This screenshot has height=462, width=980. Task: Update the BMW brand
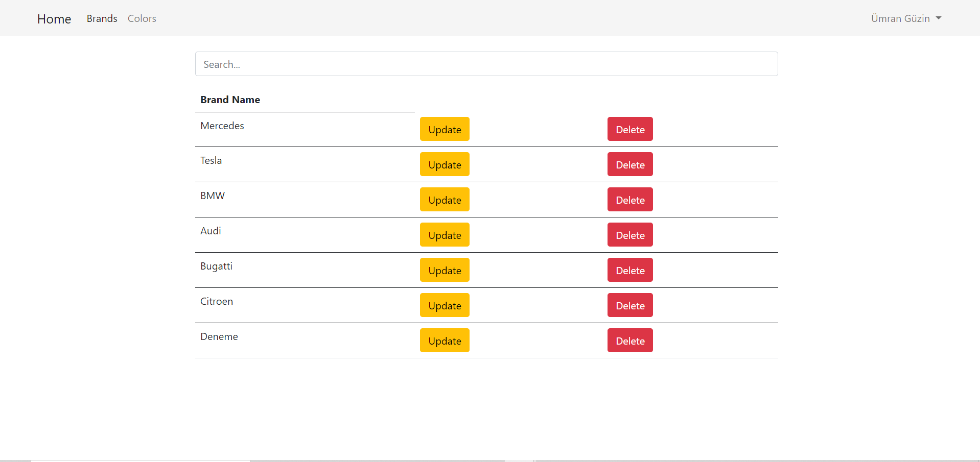pyautogui.click(x=444, y=200)
